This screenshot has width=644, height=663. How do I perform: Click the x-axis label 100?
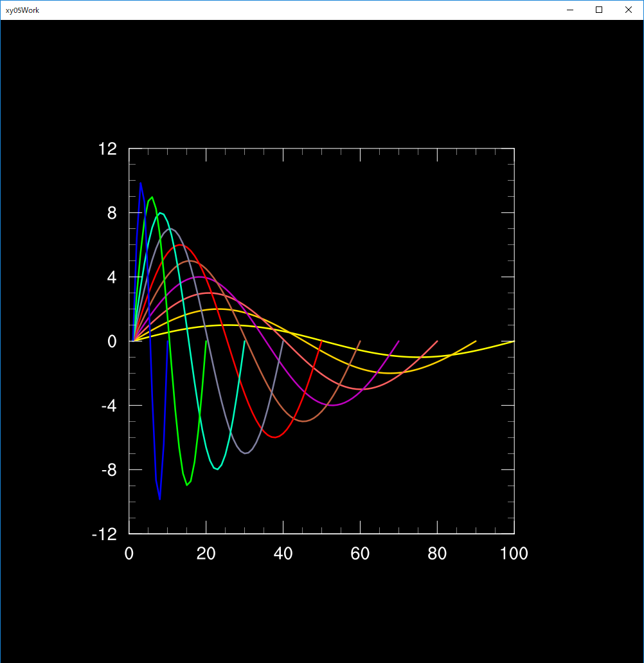pyautogui.click(x=514, y=554)
